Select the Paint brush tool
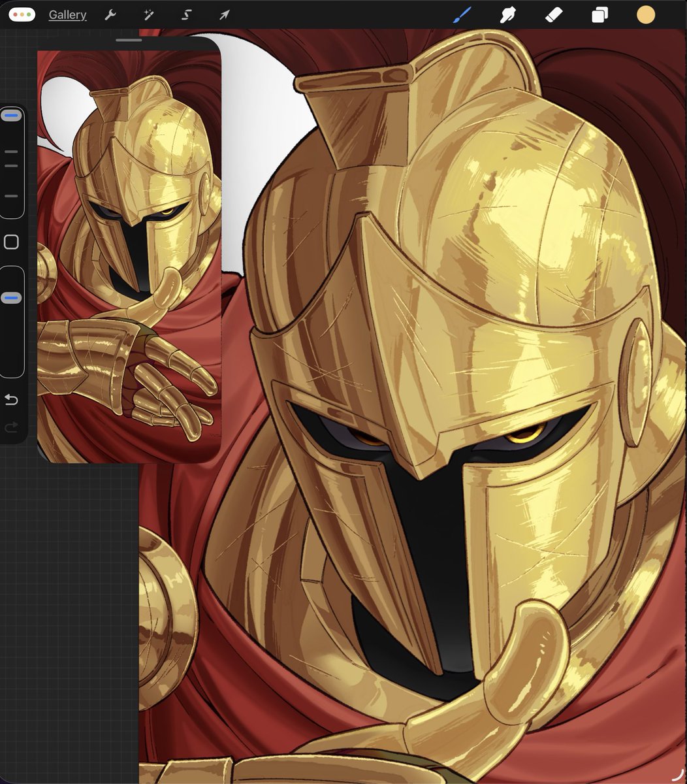 tap(462, 14)
